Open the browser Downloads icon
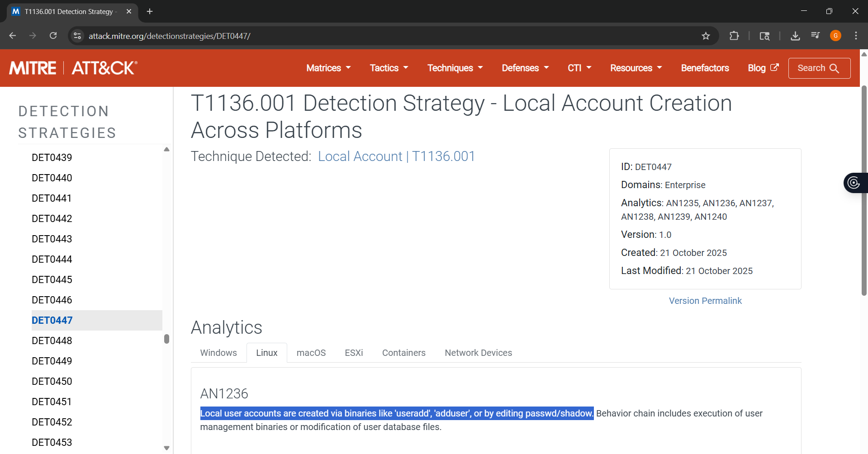Image resolution: width=868 pixels, height=454 pixels. coord(795,36)
